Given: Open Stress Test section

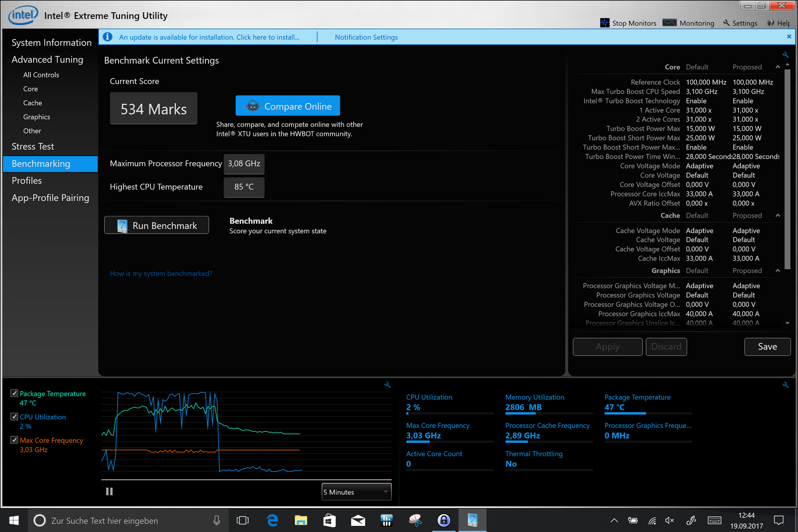Looking at the screenshot, I should coord(33,146).
